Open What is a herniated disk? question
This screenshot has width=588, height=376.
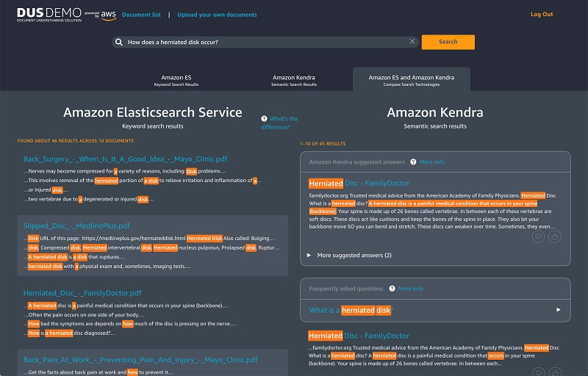coord(351,310)
